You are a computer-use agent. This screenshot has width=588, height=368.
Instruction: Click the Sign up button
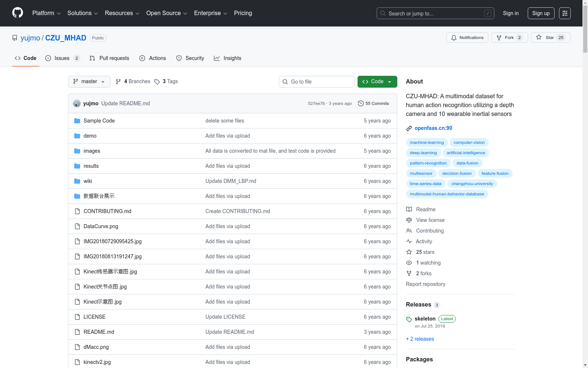click(541, 13)
